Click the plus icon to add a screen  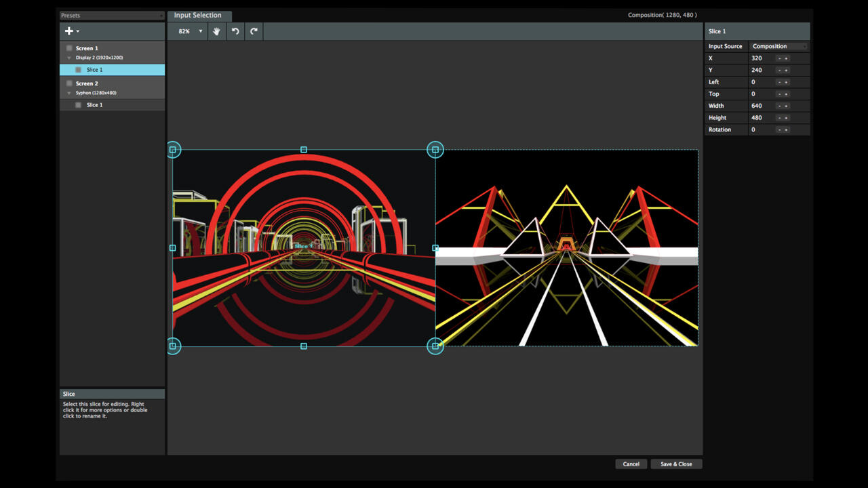(68, 31)
